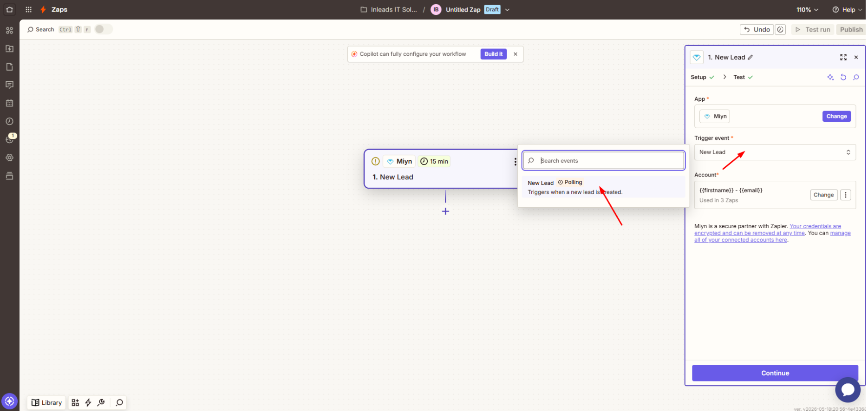The height and width of the screenshot is (414, 868).
Task: Open the stacked layers icon in left sidebar
Action: click(x=9, y=177)
